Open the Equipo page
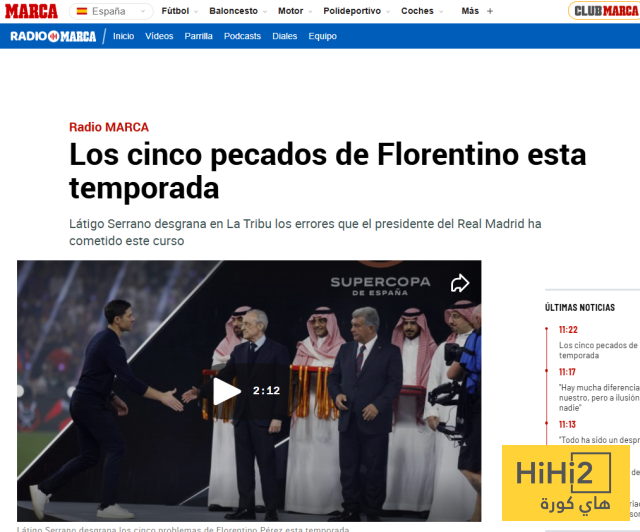Viewport: 640px width, 532px height. [x=322, y=36]
